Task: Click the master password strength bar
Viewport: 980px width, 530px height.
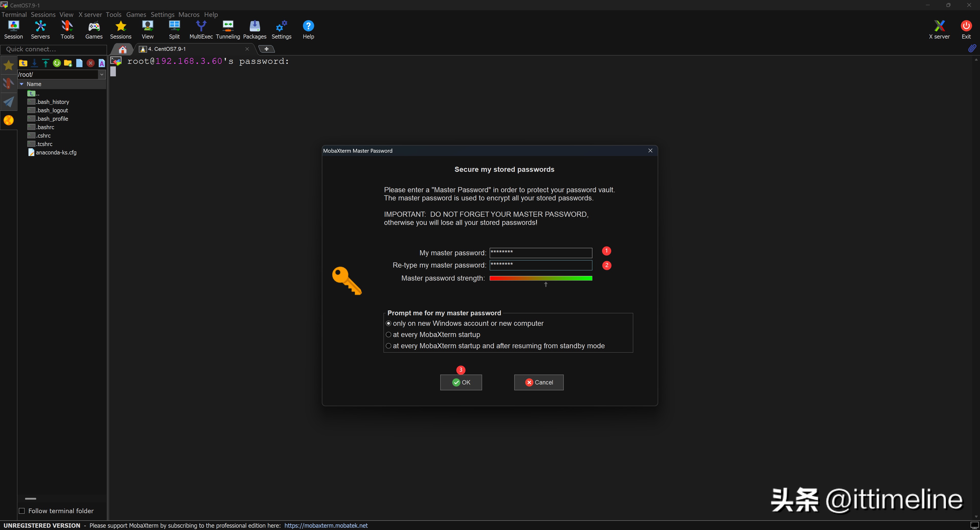Action: pyautogui.click(x=541, y=279)
